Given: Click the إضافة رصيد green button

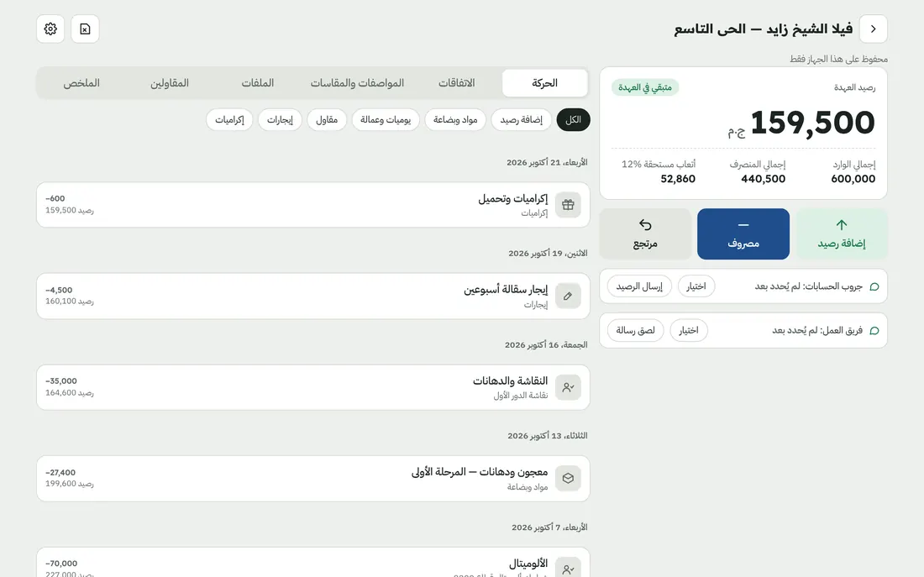Looking at the screenshot, I should pos(842,234).
